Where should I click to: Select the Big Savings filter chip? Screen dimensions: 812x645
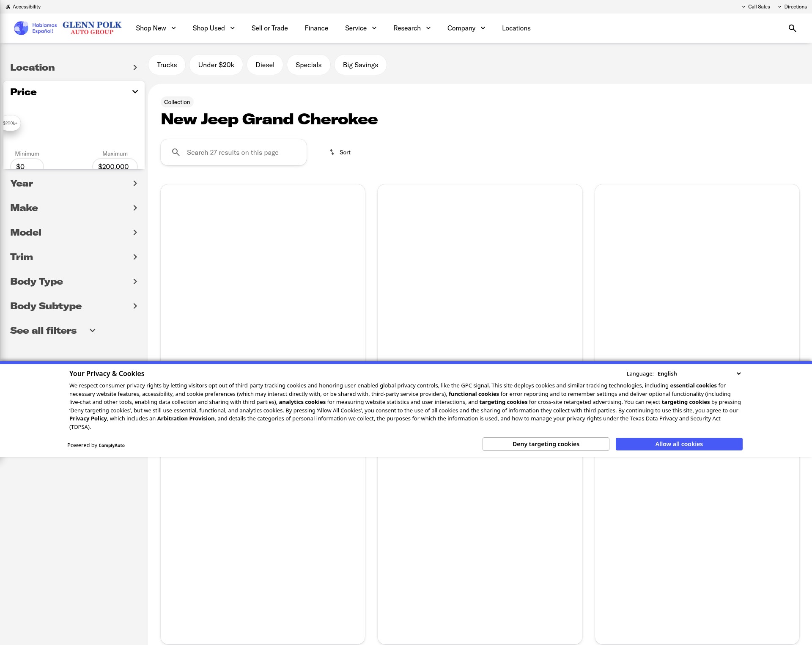pyautogui.click(x=360, y=65)
